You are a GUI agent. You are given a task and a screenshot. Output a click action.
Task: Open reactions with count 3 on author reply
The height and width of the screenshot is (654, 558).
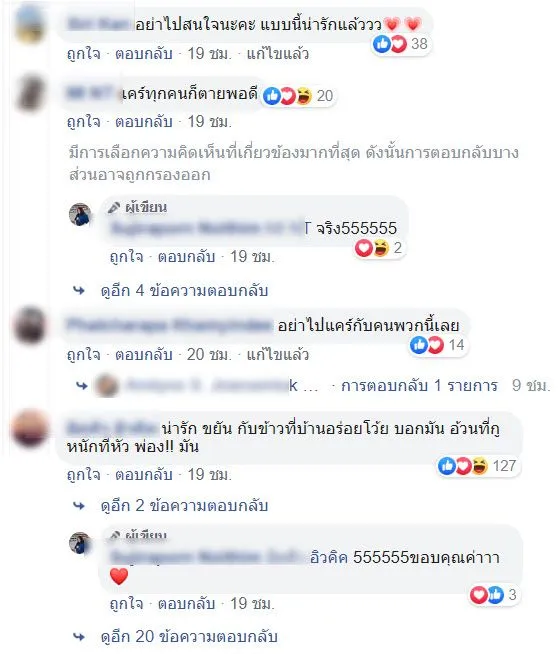493,594
